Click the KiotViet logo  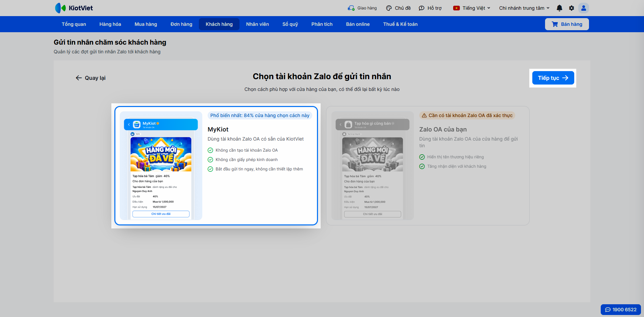(74, 8)
